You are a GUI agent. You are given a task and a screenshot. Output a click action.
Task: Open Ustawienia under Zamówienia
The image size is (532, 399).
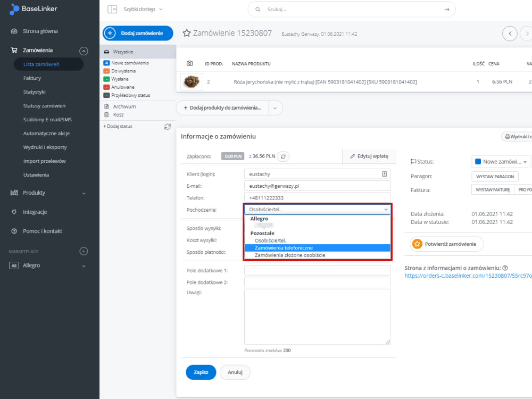tap(36, 174)
